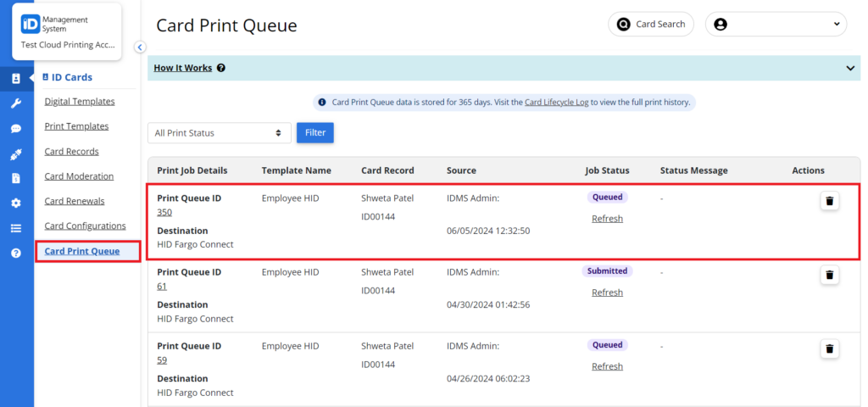Viewport: 868px width, 407px height.
Task: Open the chat bubble messaging sidebar icon
Action: pos(16,129)
